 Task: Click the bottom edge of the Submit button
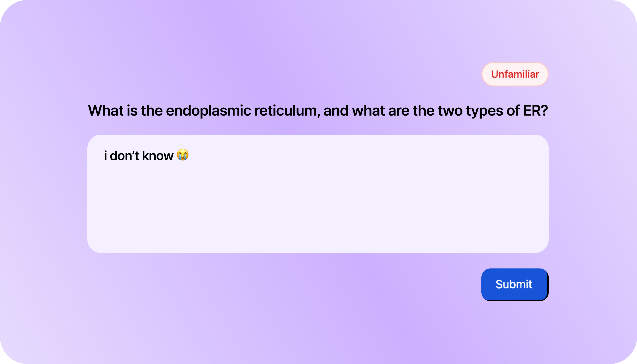click(x=514, y=298)
